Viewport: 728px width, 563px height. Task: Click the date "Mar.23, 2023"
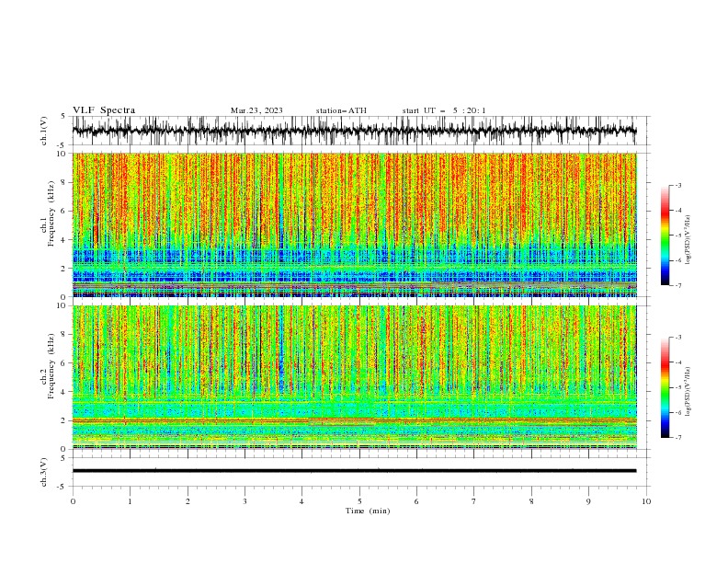256,110
